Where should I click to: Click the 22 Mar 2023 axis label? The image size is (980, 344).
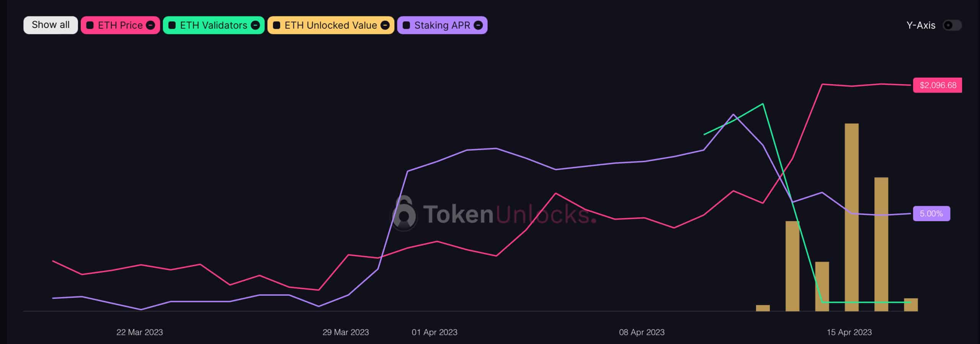point(140,332)
